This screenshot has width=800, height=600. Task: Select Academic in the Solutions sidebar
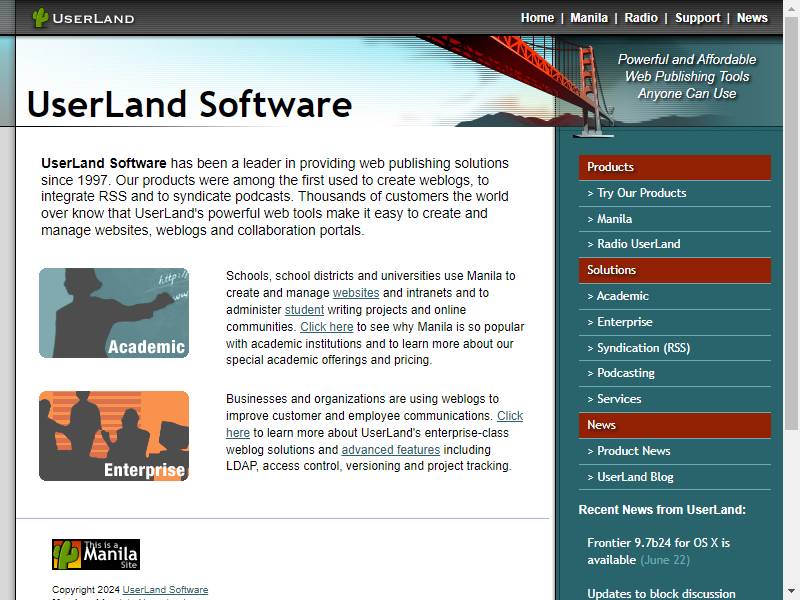pos(674,296)
